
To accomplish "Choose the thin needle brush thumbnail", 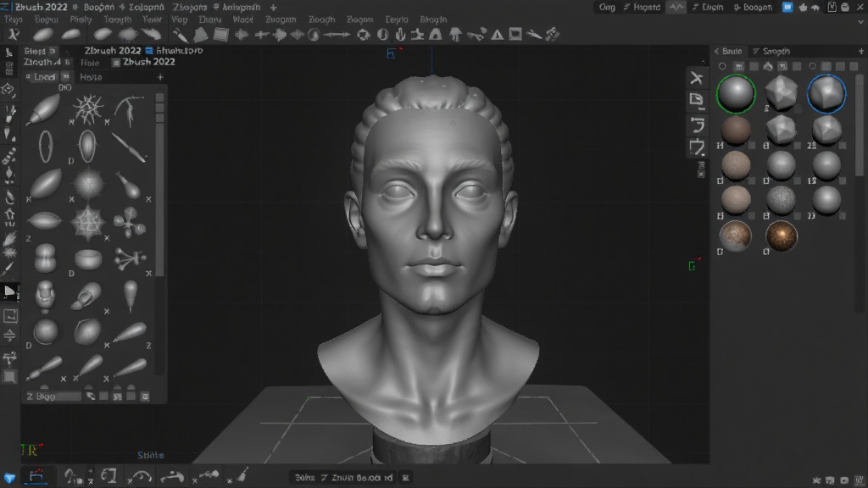I will tap(129, 147).
